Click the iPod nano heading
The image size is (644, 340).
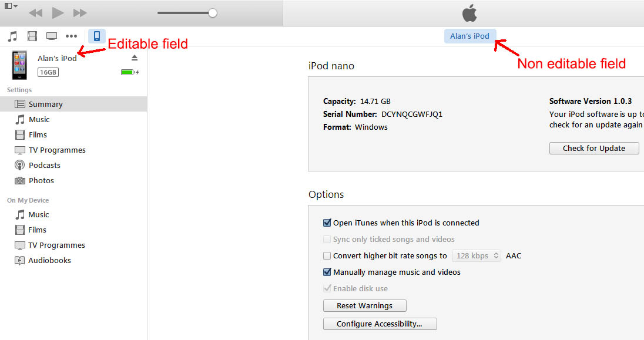331,66
